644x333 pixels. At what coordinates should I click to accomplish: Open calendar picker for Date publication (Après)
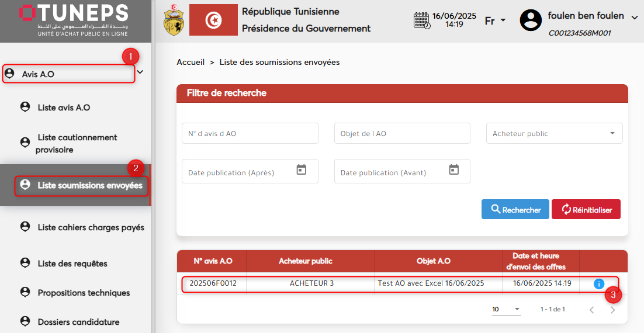pos(302,170)
